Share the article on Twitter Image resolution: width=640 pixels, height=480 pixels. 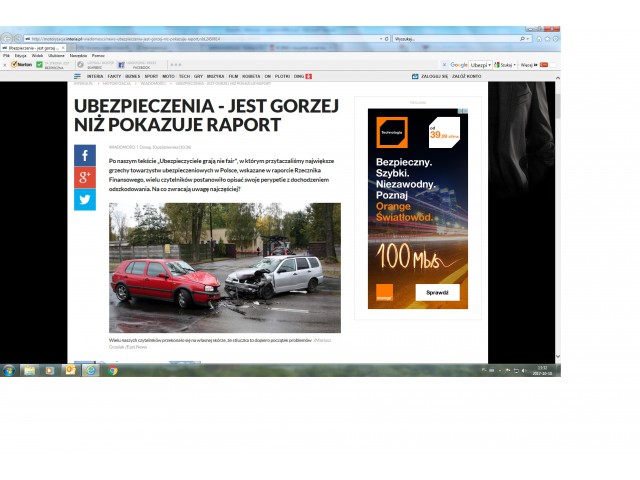(85, 200)
